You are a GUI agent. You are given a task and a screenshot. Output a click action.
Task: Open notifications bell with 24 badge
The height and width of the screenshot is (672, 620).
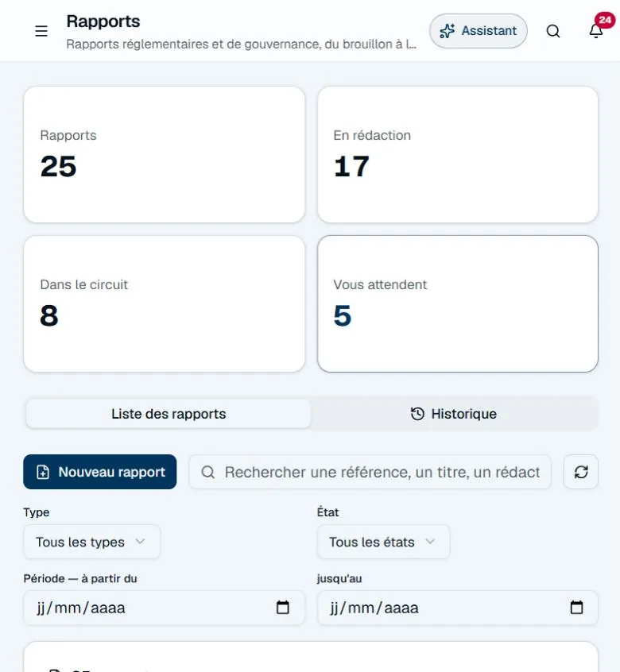click(x=596, y=31)
